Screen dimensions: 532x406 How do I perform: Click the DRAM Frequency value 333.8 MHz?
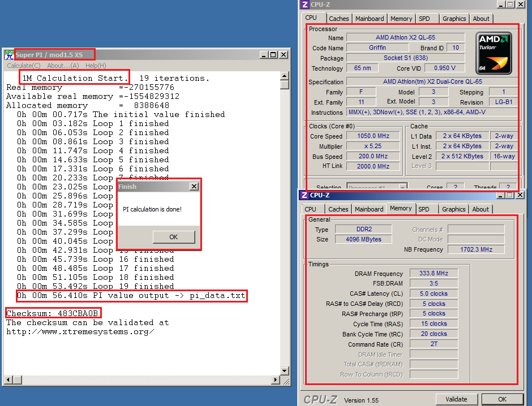tap(434, 273)
